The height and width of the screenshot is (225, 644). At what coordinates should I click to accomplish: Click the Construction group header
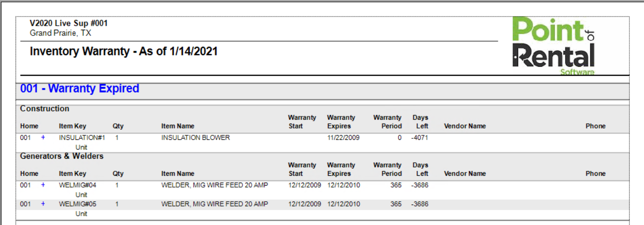point(45,109)
